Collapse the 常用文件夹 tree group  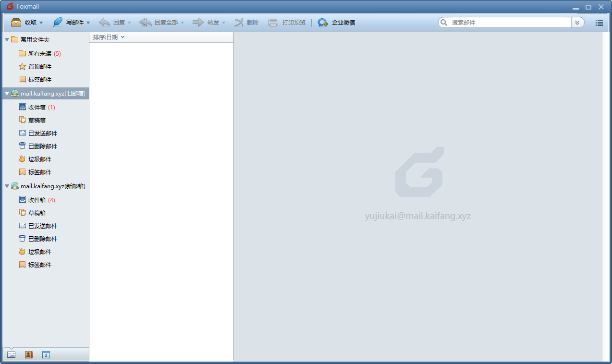pyautogui.click(x=7, y=39)
